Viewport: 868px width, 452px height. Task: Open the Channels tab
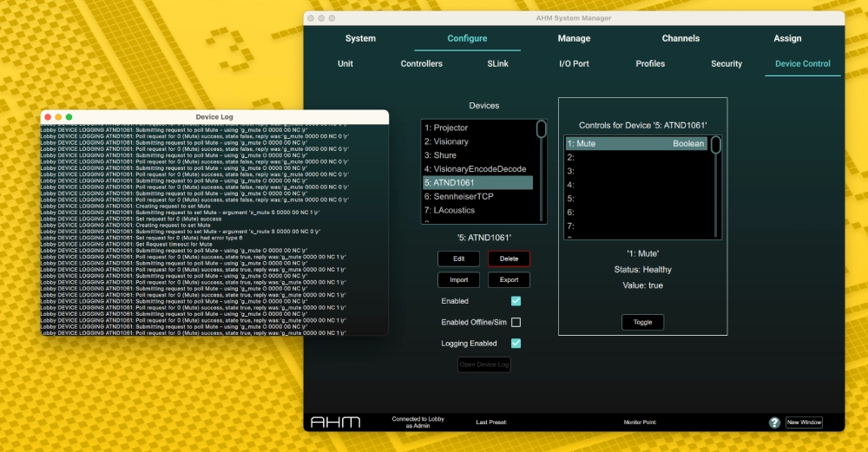pos(681,38)
